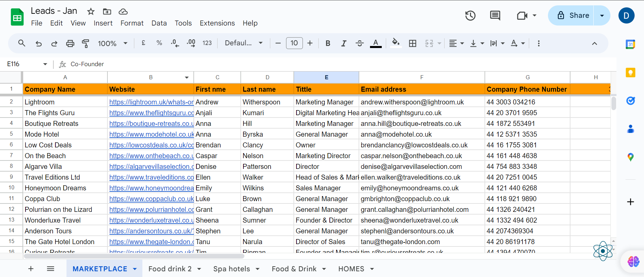Open the Coppa Club website link

point(151,199)
